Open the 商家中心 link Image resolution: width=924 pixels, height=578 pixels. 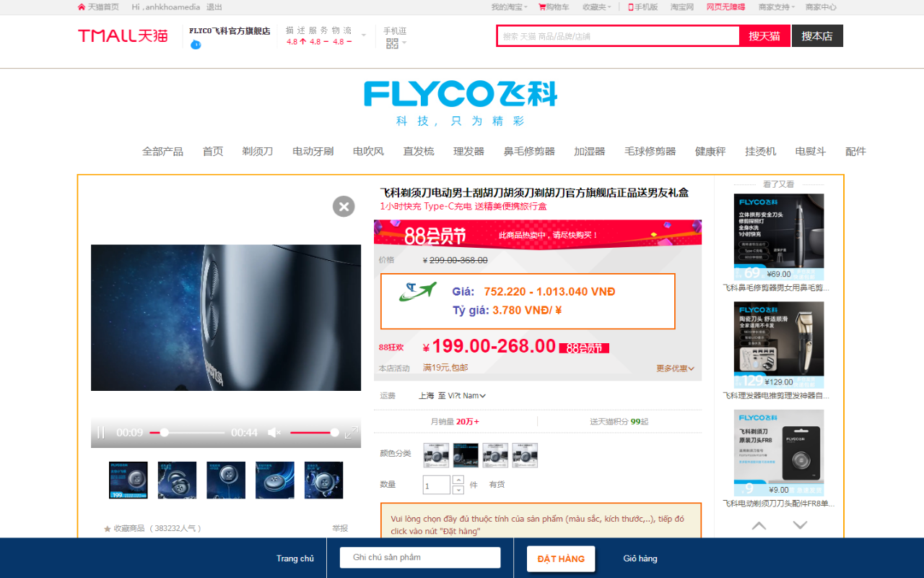click(821, 7)
